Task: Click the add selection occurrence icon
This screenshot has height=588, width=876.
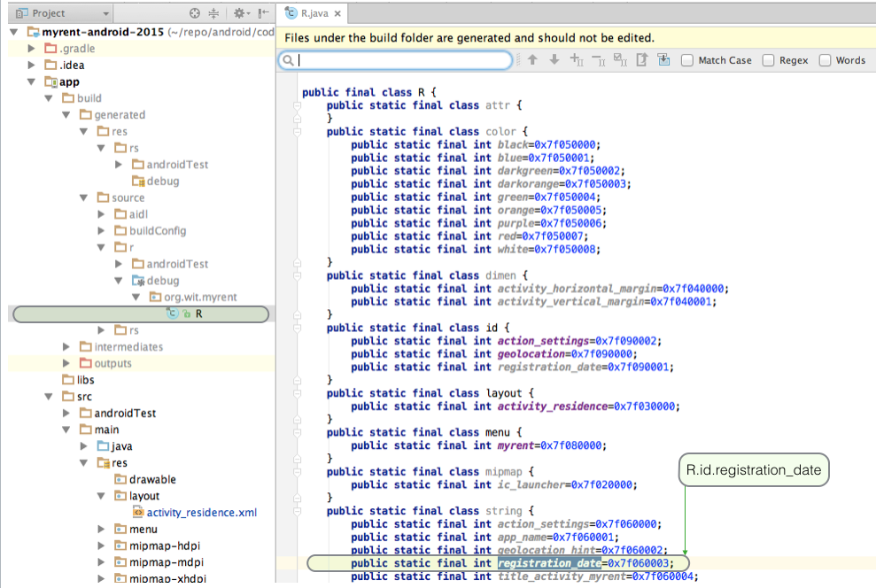Action: tap(576, 59)
